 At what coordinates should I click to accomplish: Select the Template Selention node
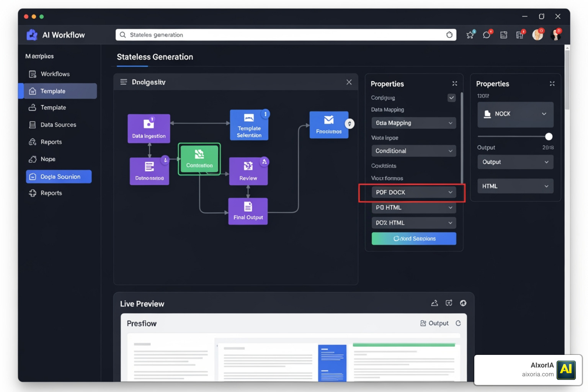[x=249, y=125]
